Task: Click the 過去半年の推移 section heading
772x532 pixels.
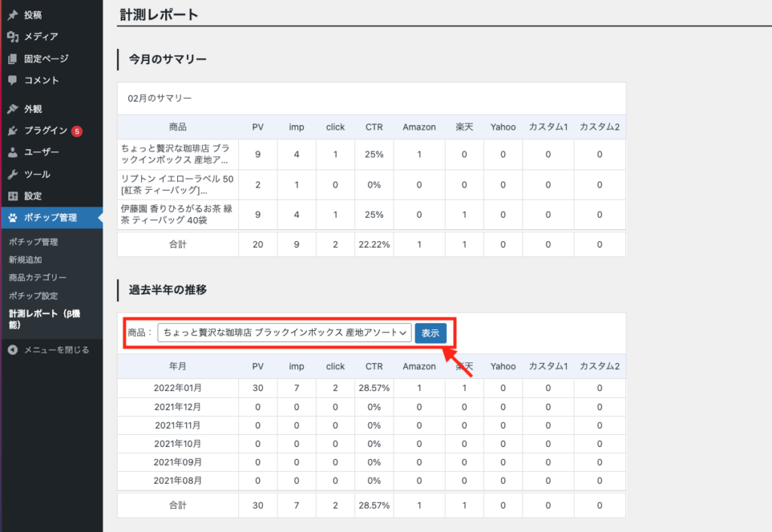Action: click(x=168, y=290)
